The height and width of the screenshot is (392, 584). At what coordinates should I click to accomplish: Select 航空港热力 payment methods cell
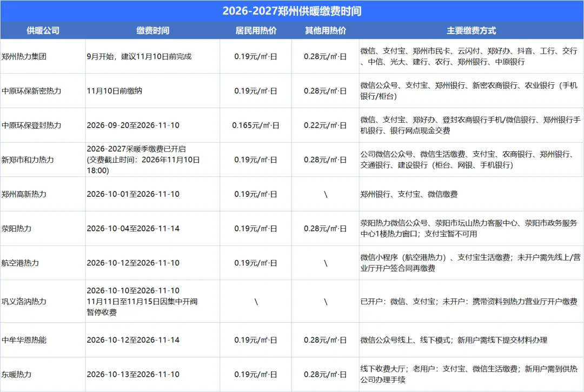tap(470, 263)
